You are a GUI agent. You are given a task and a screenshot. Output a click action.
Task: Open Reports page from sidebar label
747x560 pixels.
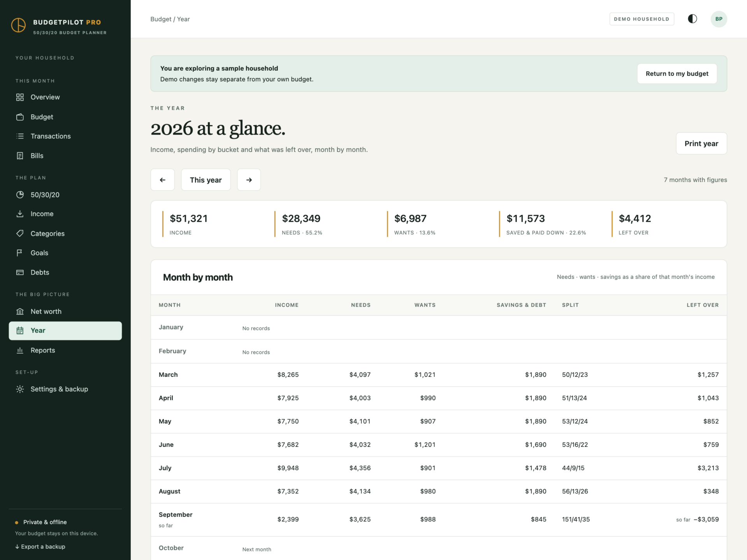click(43, 350)
